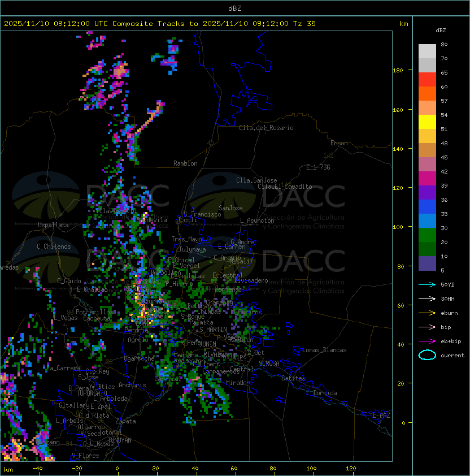Click the TUNUYAN town label
The height and width of the screenshot is (476, 470).
[120, 440]
